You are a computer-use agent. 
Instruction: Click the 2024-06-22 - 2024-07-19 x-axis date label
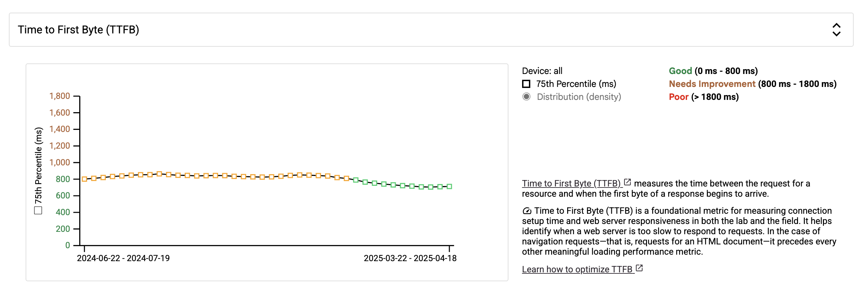coord(123,258)
